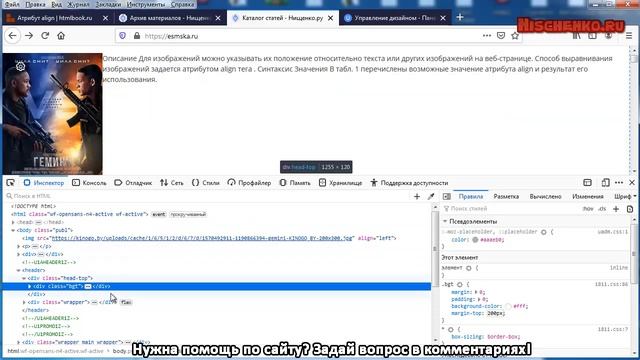The image size is (640, 360).
Task: Toggle selector highlighter for * rule
Action: click(451, 329)
